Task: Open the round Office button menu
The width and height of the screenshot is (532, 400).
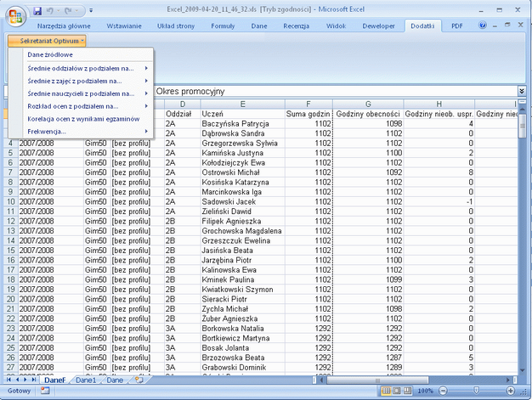Action: [15, 16]
